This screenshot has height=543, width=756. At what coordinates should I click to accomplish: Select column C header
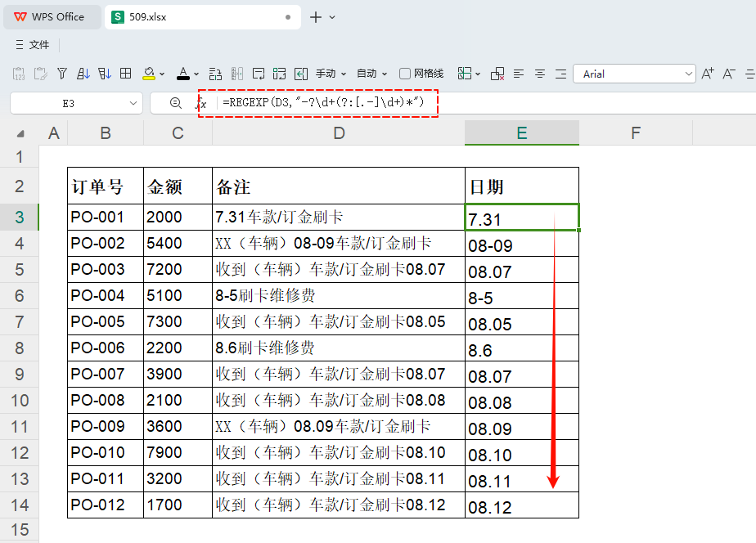click(178, 133)
